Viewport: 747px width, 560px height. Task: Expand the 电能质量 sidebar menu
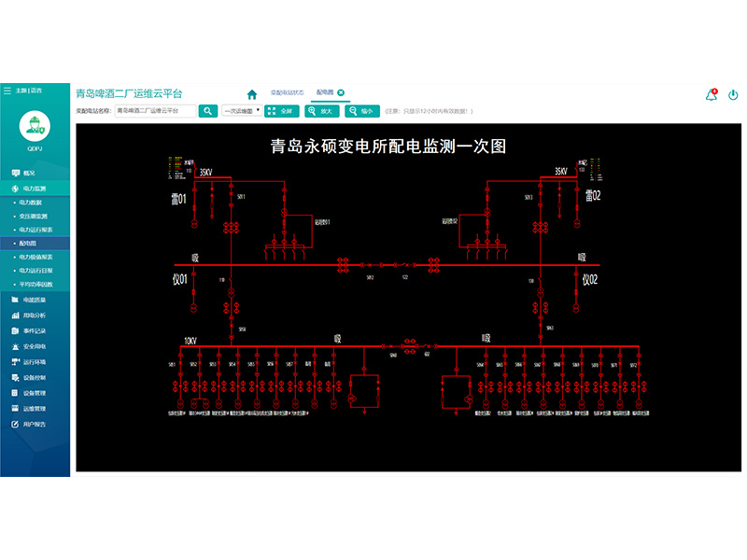click(x=35, y=300)
